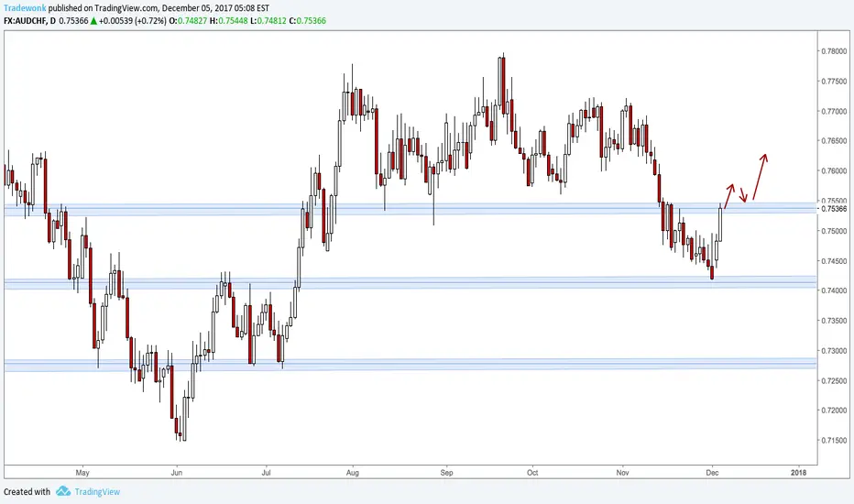This screenshot has width=854, height=504.
Task: Click the Jun label on time axis
Action: pos(177,473)
